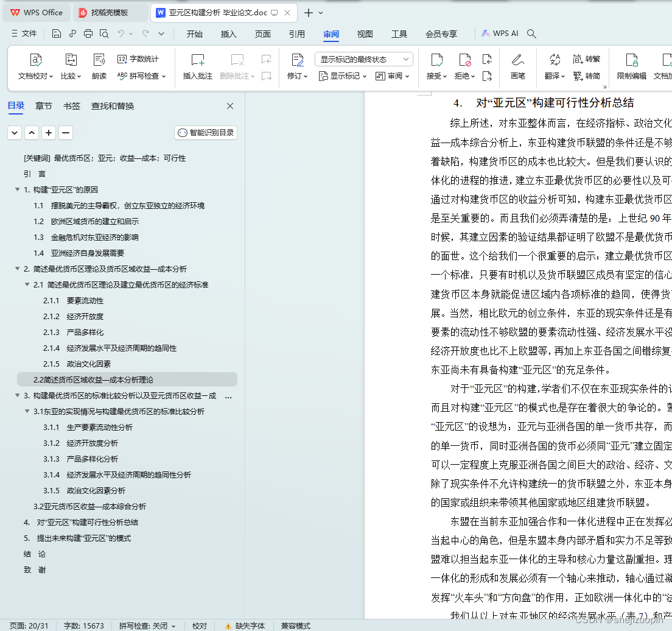672x631 pixels.
Task: Go to heading 2.1.4 经济发展水平及经济周期的趋同性
Action: coord(110,348)
